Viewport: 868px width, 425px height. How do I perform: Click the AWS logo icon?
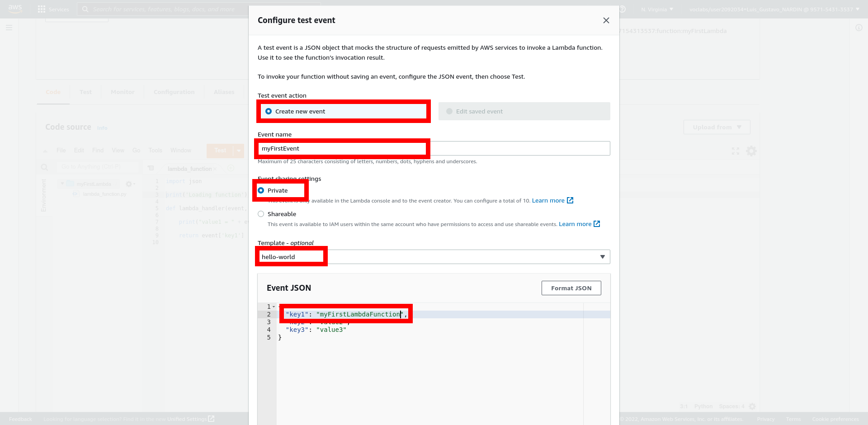[15, 9]
